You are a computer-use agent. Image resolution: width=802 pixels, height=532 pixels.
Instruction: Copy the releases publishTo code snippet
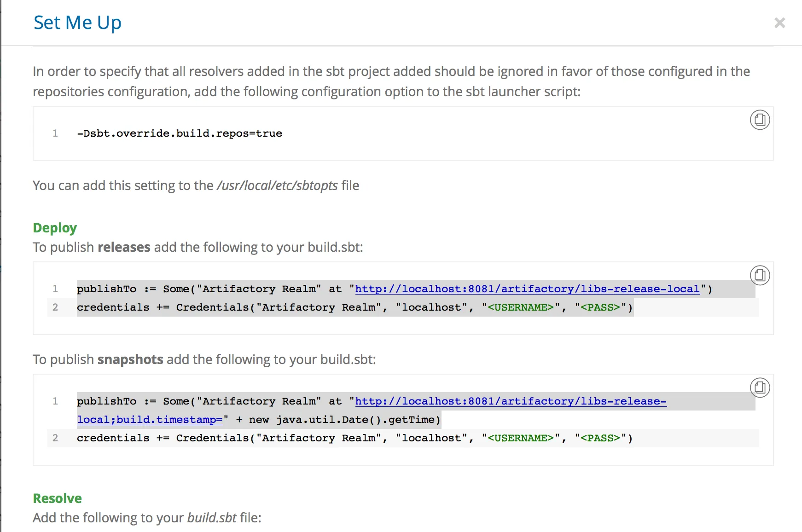click(760, 276)
